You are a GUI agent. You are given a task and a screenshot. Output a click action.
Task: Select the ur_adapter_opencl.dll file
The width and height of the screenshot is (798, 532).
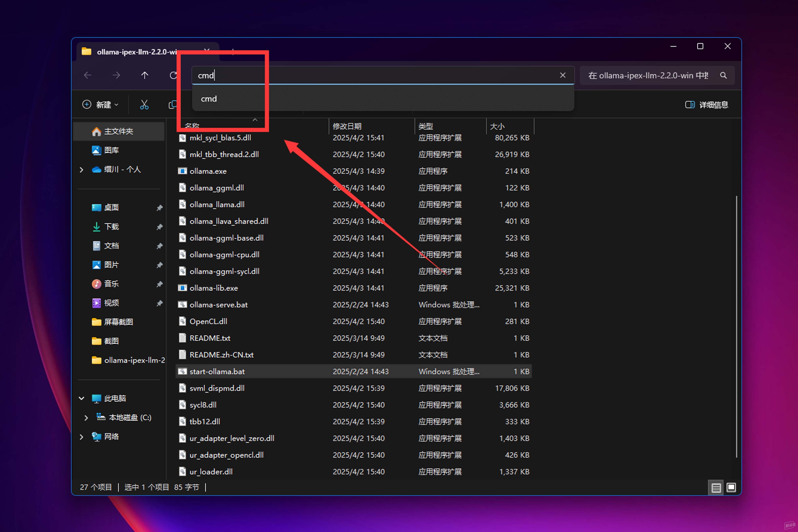point(354,455)
